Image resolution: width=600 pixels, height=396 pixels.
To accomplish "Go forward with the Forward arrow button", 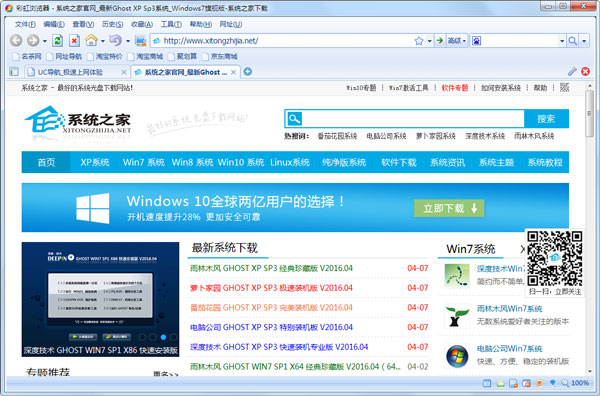I will point(33,40).
